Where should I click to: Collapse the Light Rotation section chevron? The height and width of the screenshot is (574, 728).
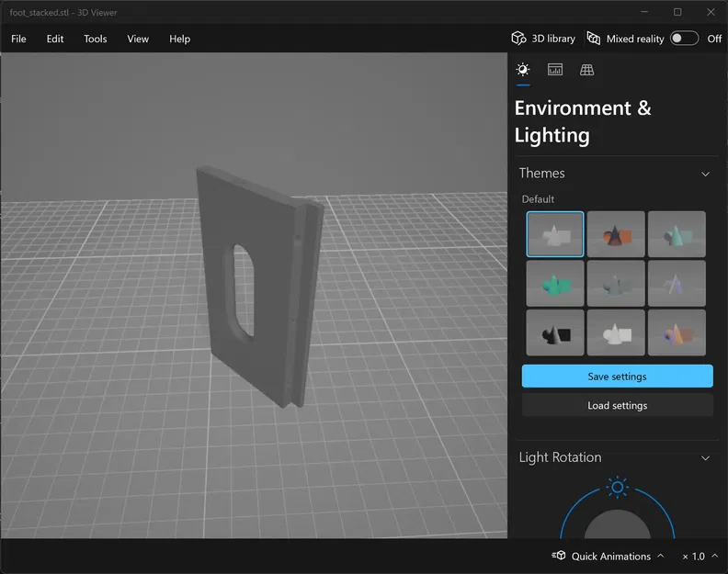(705, 458)
